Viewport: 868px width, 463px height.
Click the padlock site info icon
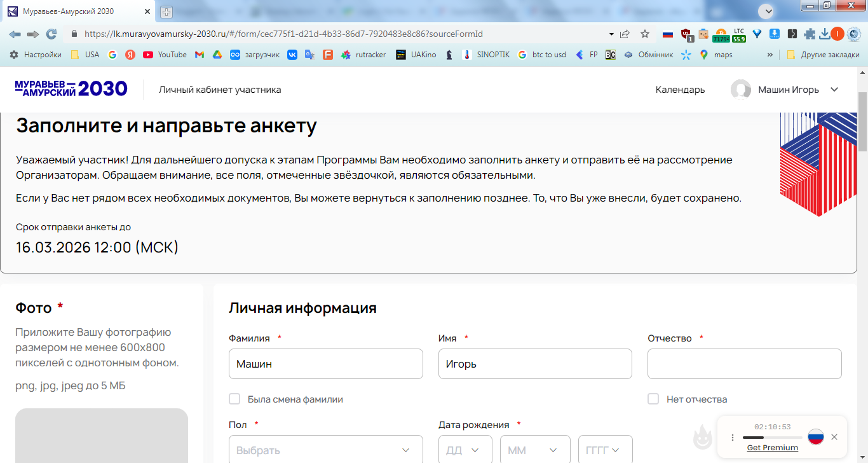click(74, 34)
